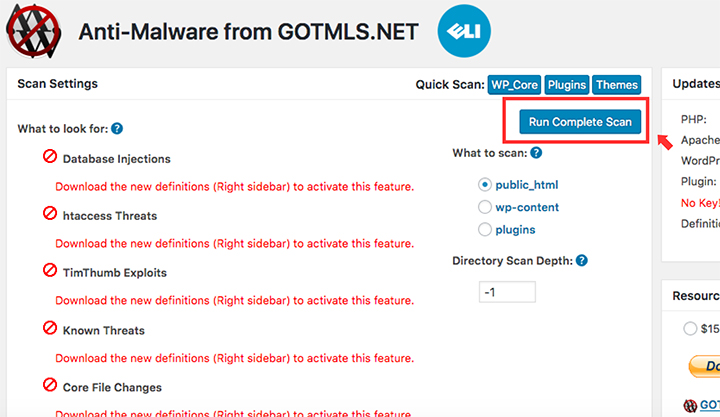Image resolution: width=720 pixels, height=417 pixels.
Task: Open help icon beside Directory Scan Depth
Action: coord(581,260)
